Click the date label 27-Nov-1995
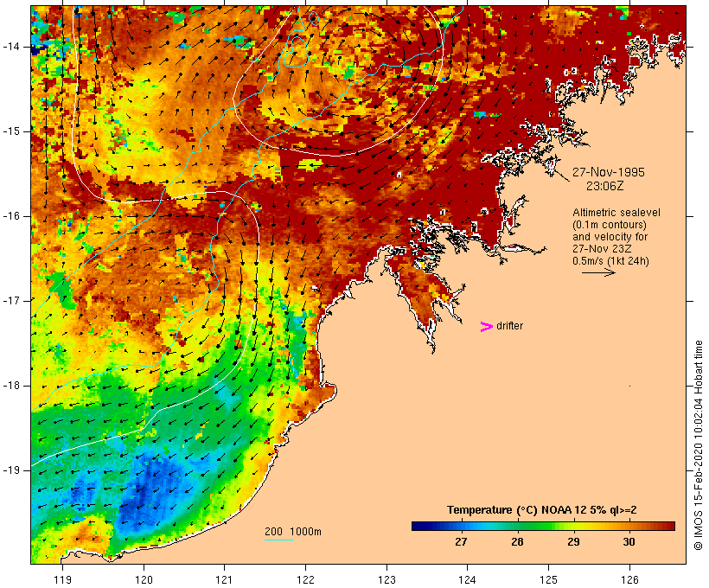This screenshot has width=709, height=588. (x=609, y=172)
